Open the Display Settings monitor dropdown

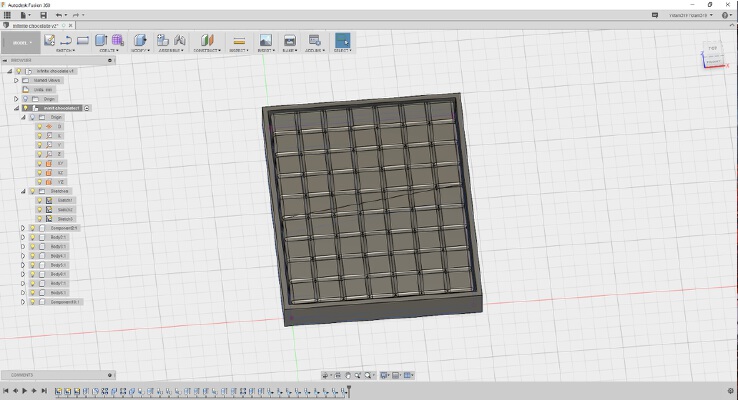(x=384, y=375)
